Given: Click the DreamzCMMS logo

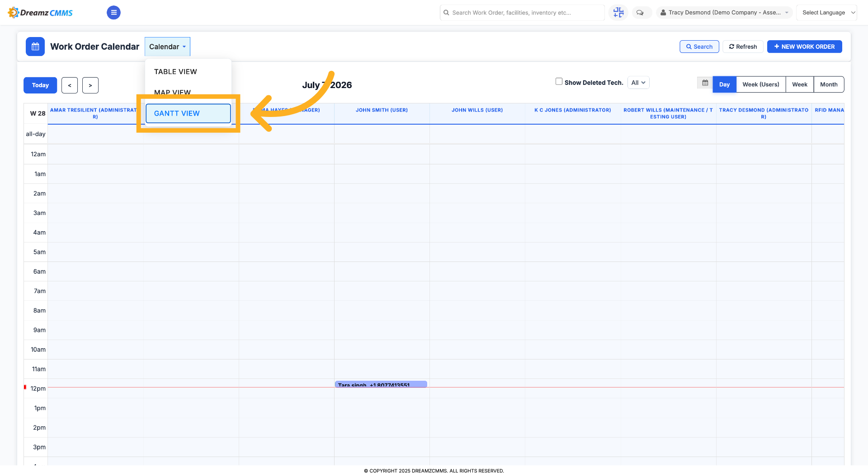Looking at the screenshot, I should click(x=41, y=13).
